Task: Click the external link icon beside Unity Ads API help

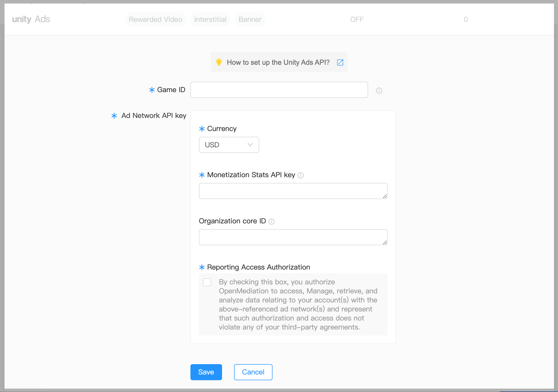Action: pyautogui.click(x=340, y=62)
